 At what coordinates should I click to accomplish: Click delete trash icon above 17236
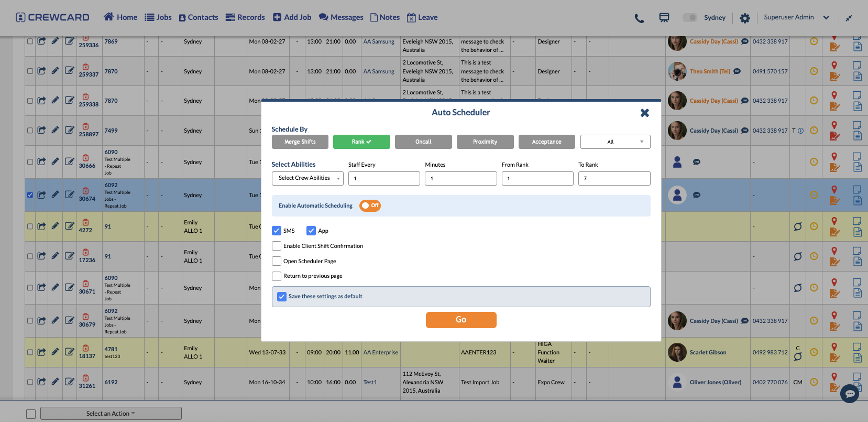[85, 252]
